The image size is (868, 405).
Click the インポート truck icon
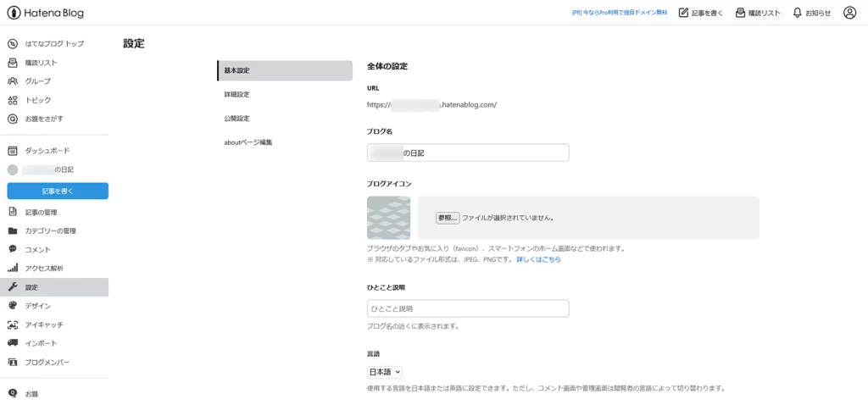[13, 343]
